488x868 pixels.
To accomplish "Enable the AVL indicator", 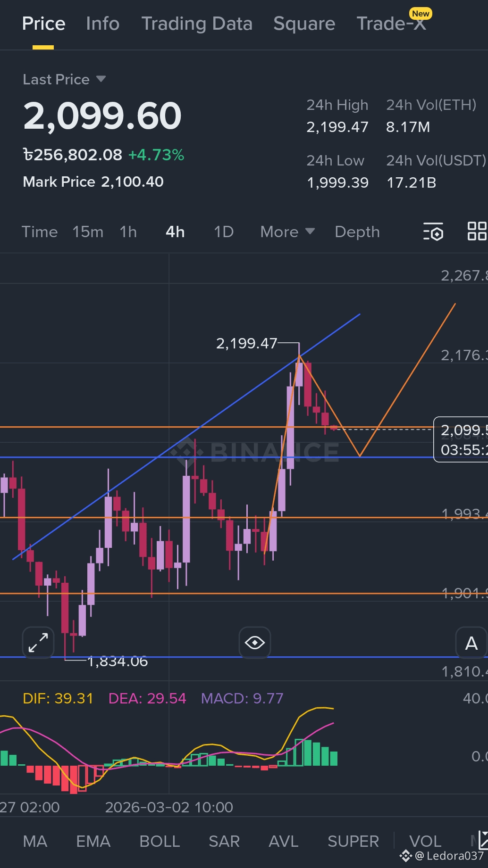I will pyautogui.click(x=283, y=841).
